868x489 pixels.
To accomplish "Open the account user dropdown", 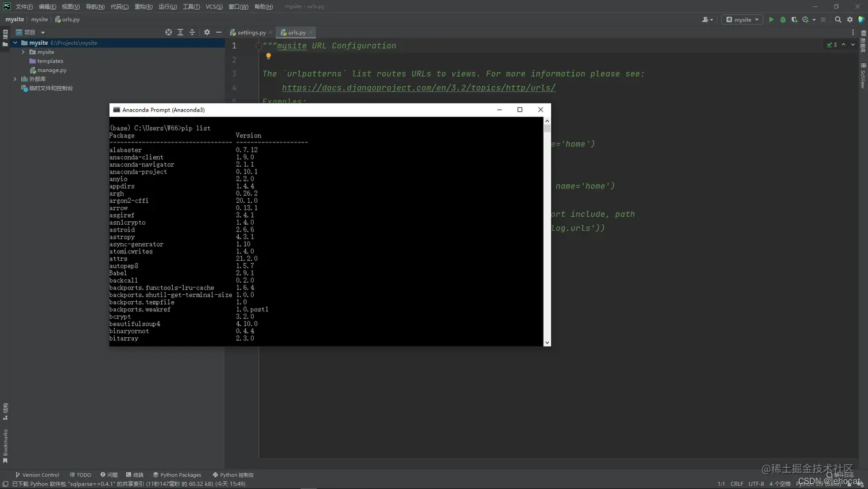I will tap(707, 20).
